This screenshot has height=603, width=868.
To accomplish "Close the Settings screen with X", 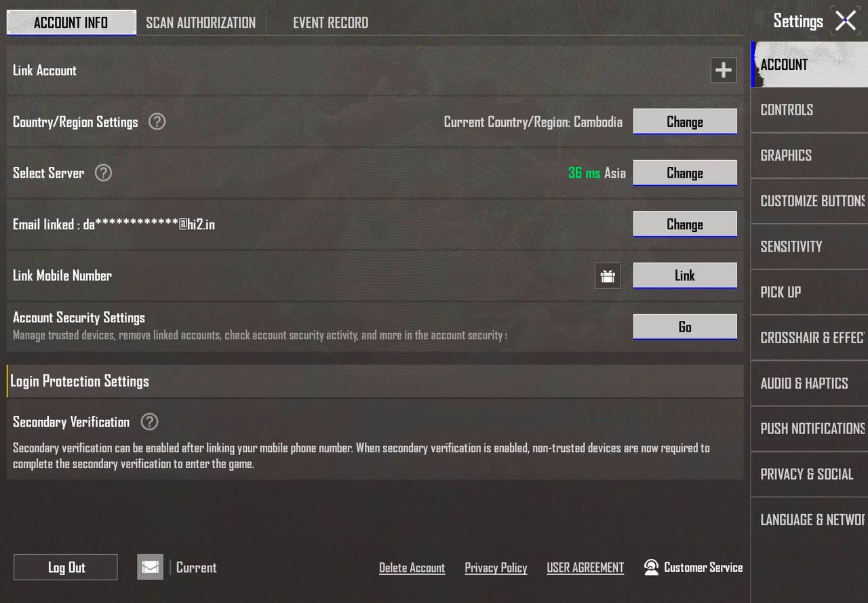I will 846,20.
